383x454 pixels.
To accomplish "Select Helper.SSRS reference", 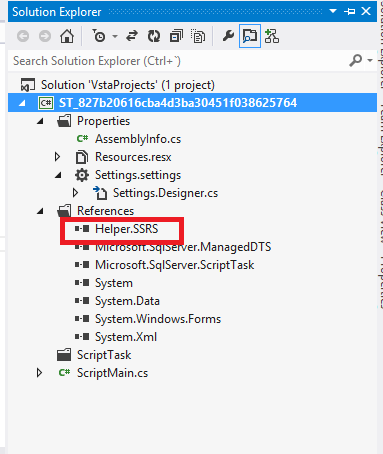I will point(127,229).
